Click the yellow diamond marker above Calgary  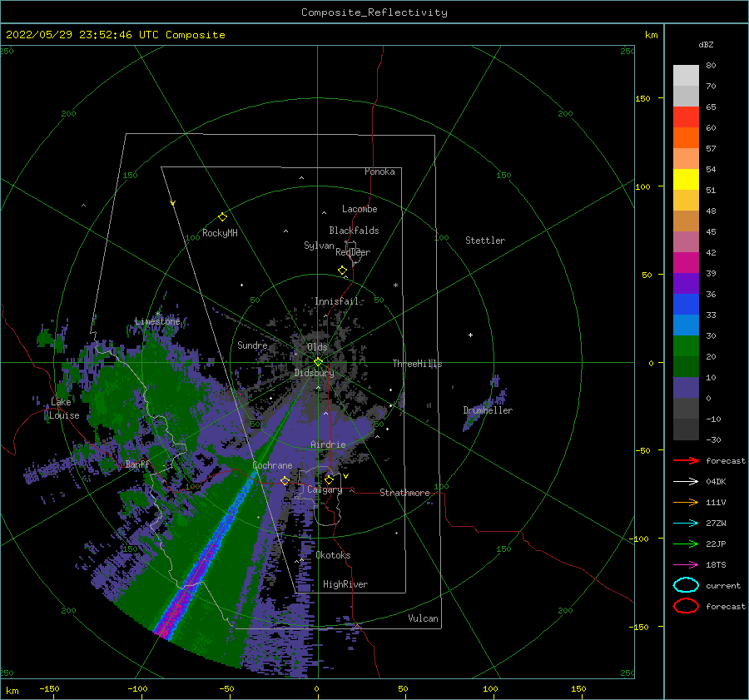tap(329, 479)
